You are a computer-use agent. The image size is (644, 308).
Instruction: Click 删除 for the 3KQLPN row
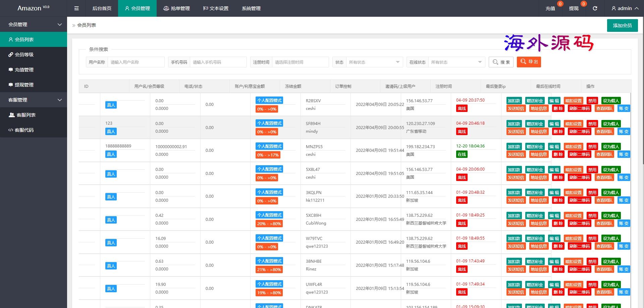558,200
